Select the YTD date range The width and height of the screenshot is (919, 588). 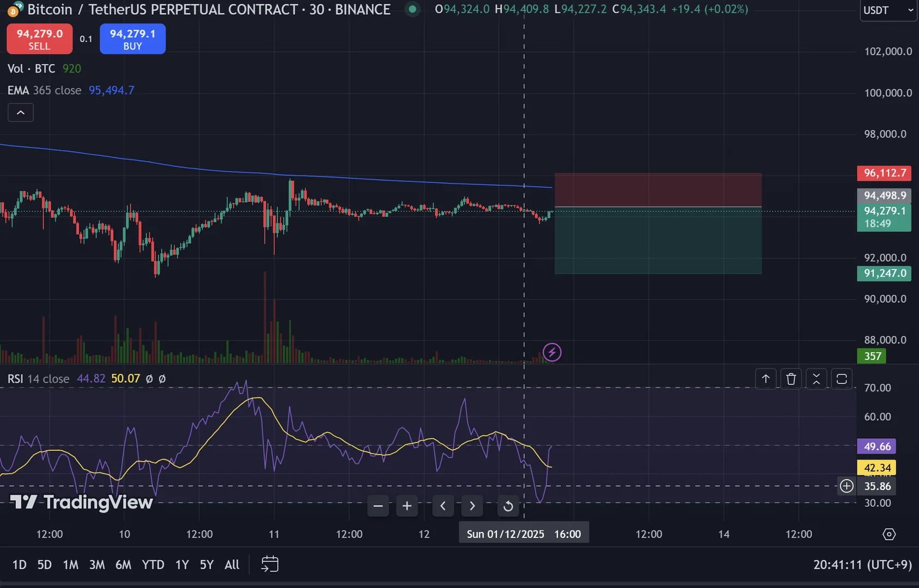(153, 565)
